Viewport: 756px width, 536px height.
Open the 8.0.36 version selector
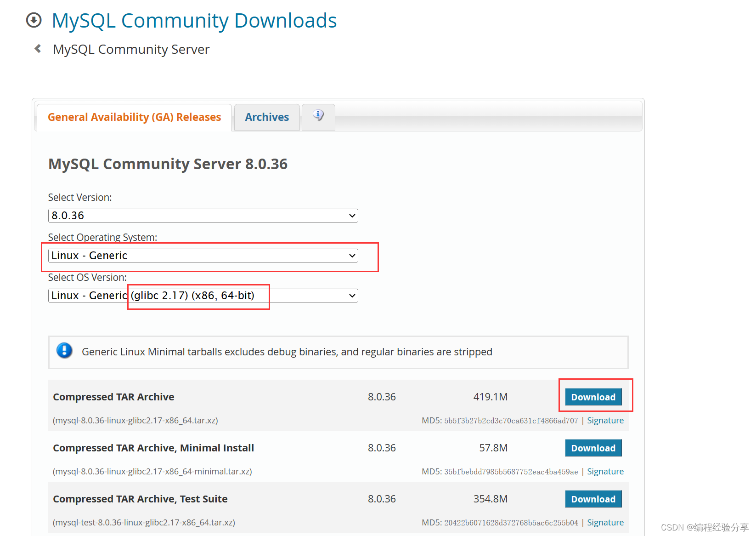click(202, 215)
